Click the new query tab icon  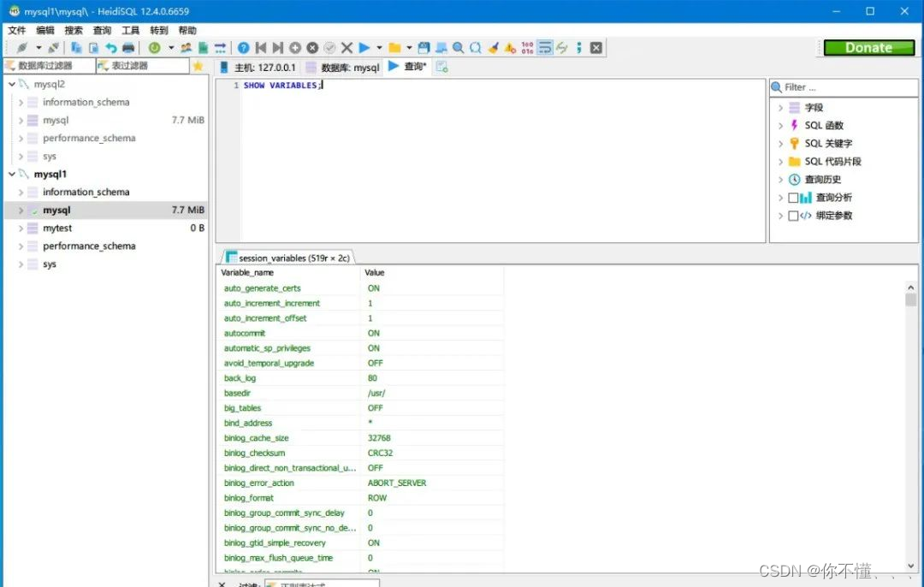[x=442, y=68]
